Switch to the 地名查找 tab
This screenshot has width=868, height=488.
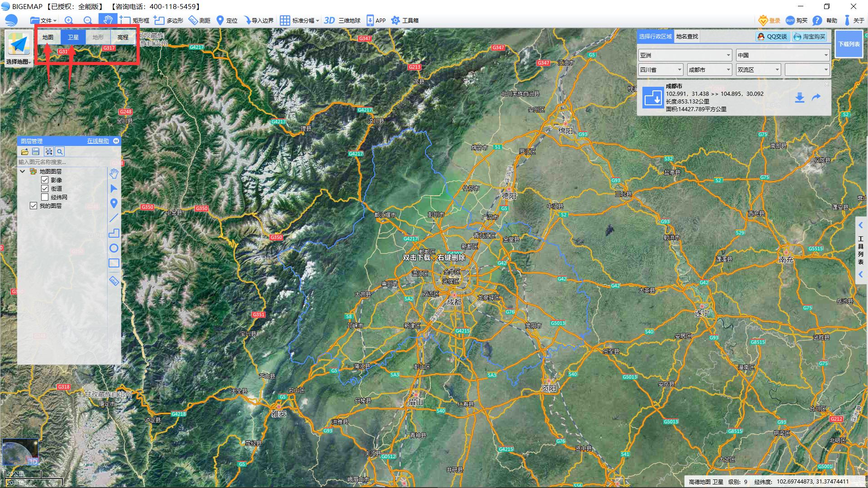click(687, 37)
